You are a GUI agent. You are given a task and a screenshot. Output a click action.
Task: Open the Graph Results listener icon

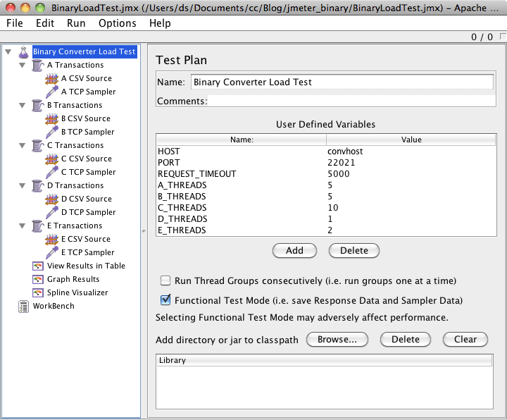tap(38, 279)
